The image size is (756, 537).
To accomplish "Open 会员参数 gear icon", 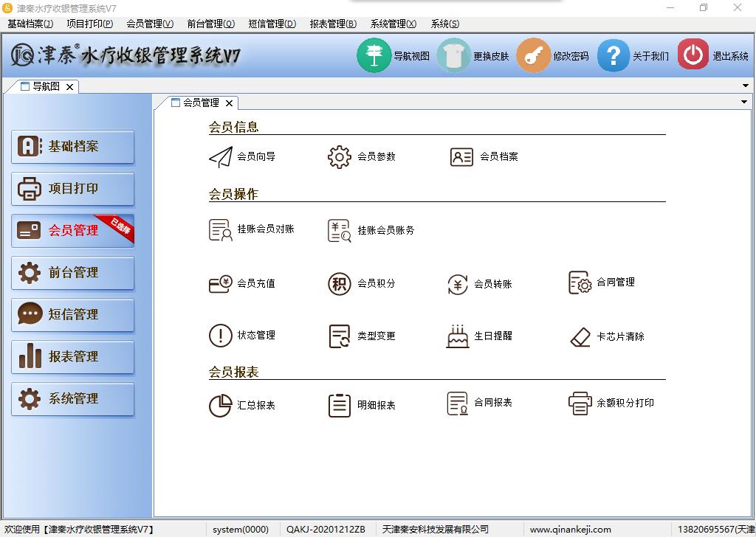I will coord(340,157).
